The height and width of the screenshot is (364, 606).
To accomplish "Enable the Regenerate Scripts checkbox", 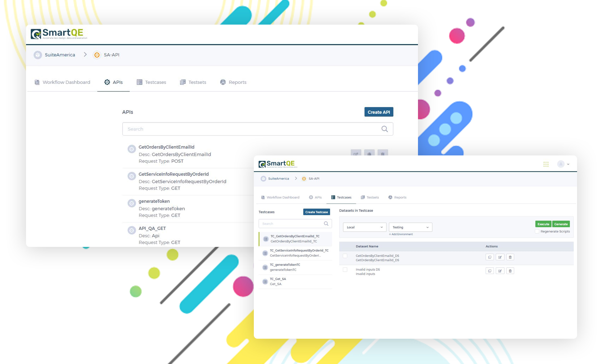I will point(537,231).
